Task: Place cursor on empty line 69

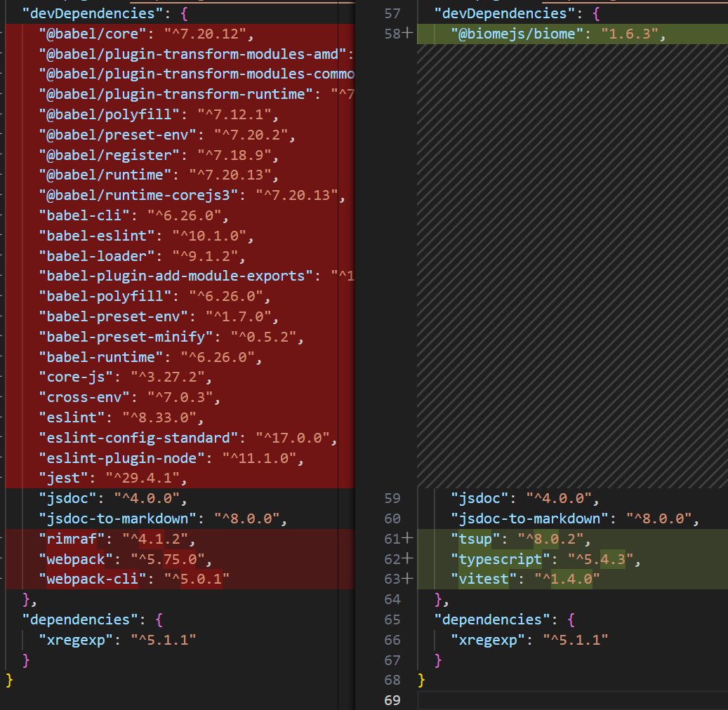Action: pos(572,701)
